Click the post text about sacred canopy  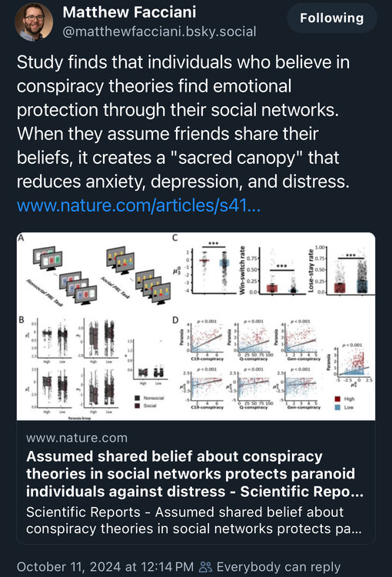tap(183, 122)
